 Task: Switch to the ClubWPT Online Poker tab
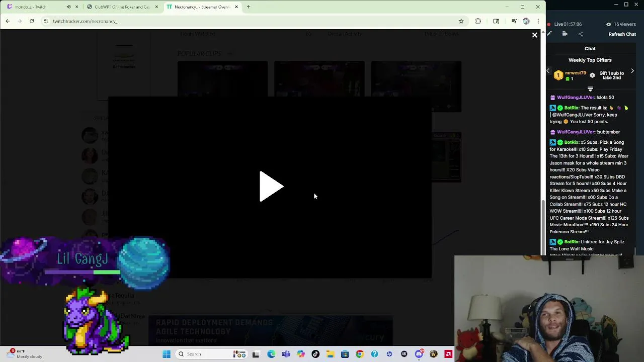pyautogui.click(x=121, y=7)
